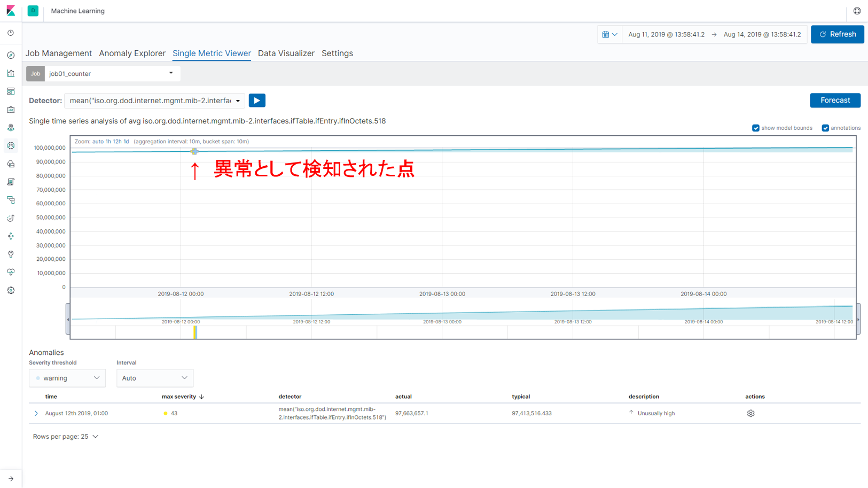This screenshot has height=488, width=868.
Task: Select Single Metric Viewer tab
Action: (x=212, y=53)
